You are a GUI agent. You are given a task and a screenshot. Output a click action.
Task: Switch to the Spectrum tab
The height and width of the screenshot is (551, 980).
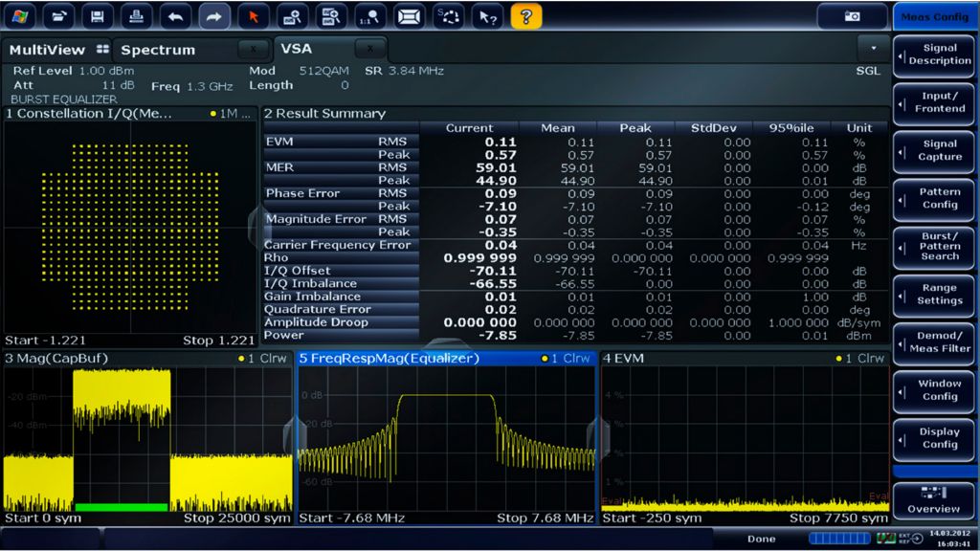point(158,50)
